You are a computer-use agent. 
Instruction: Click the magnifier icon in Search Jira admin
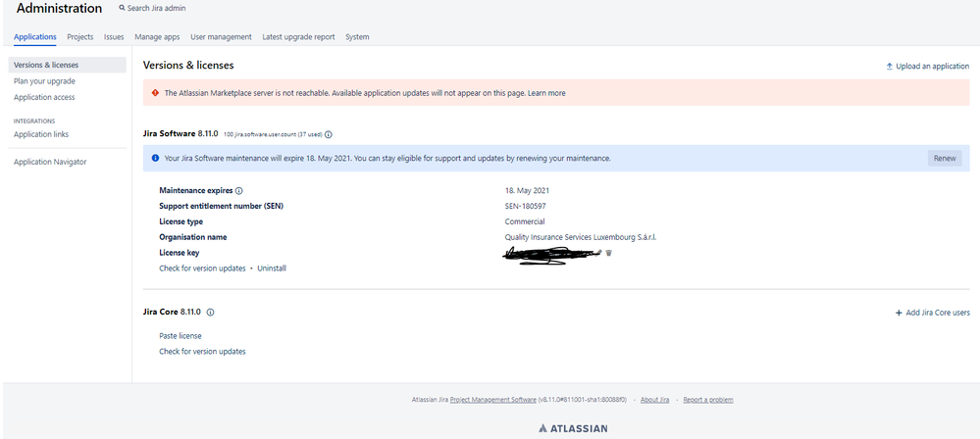[122, 8]
